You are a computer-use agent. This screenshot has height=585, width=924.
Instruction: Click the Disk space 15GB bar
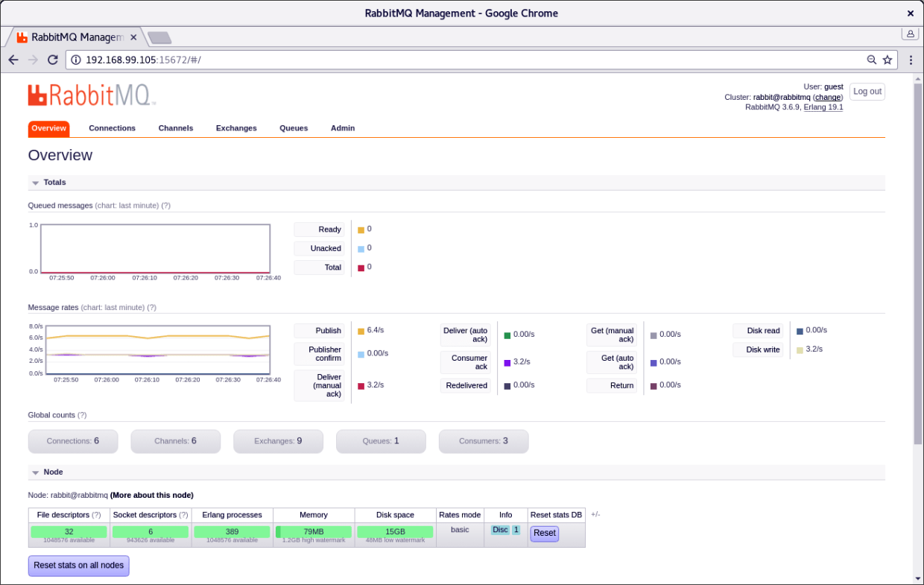[x=395, y=531]
